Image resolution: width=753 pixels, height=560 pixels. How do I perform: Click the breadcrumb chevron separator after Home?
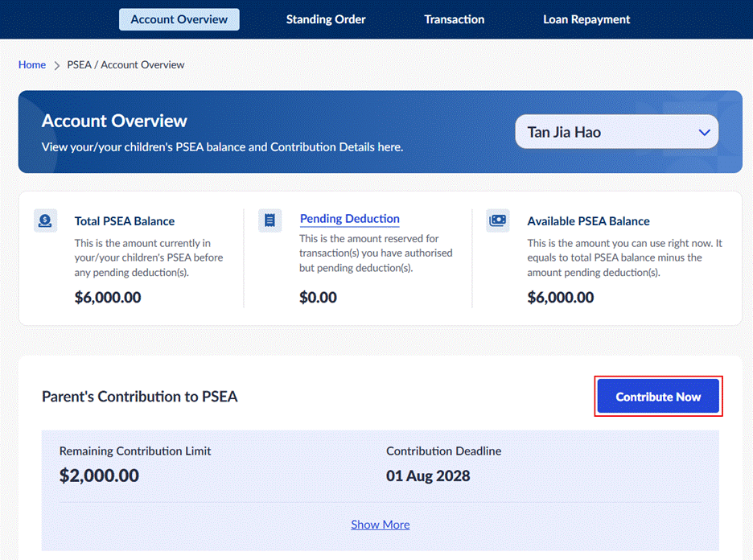click(x=56, y=65)
